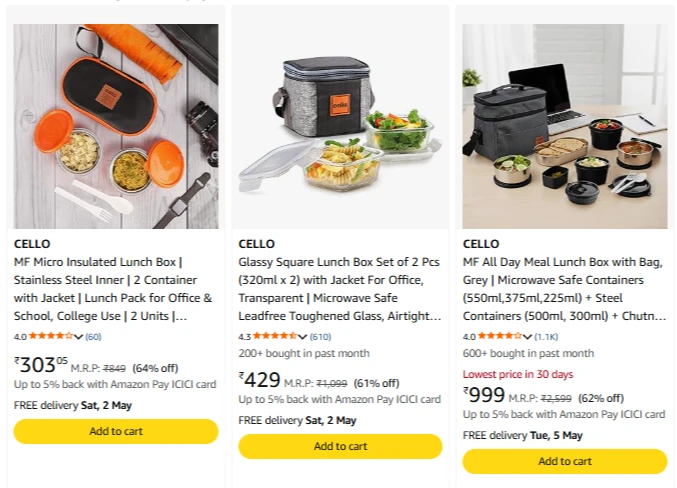Add the ₹429 glass lunch box to cart
The image size is (677, 488).
click(340, 446)
